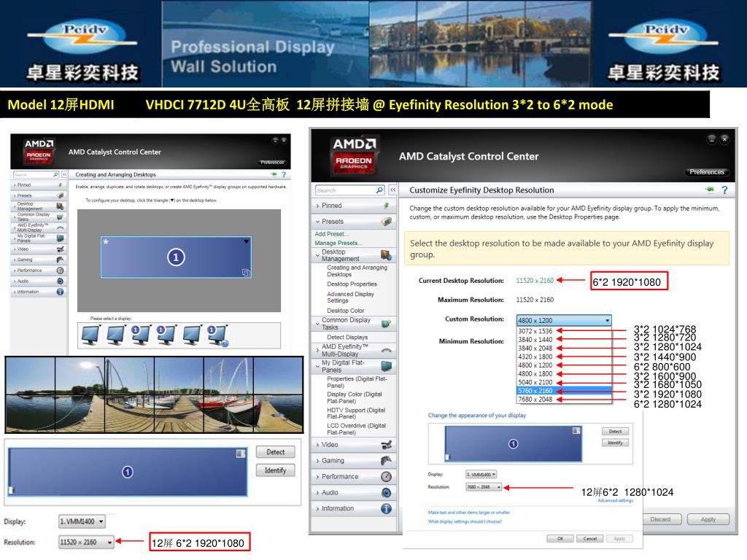Click duplicate-desktop icon in the desktop 1 rectangle
The width and height of the screenshot is (747, 560).
coord(246,273)
